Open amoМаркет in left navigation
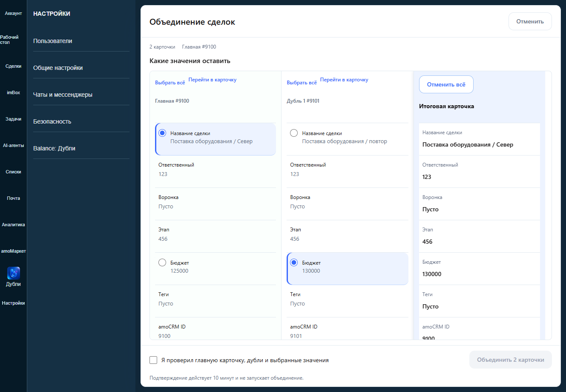The width and height of the screenshot is (566, 392). click(13, 251)
